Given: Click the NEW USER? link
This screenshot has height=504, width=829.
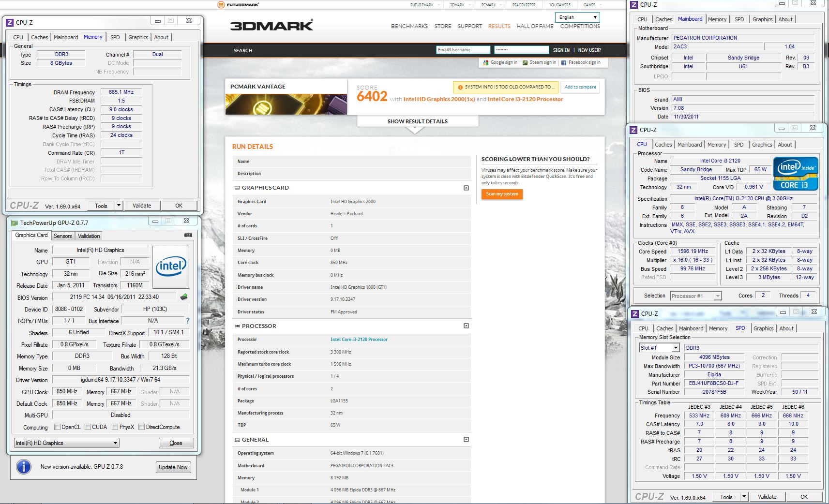Looking at the screenshot, I should click(x=589, y=50).
